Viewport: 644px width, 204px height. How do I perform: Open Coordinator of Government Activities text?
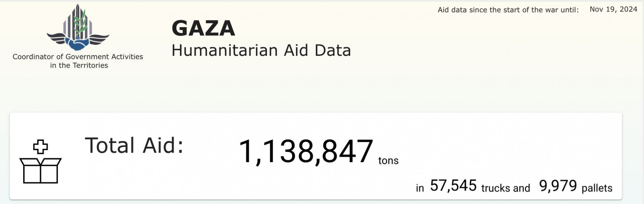78,56
